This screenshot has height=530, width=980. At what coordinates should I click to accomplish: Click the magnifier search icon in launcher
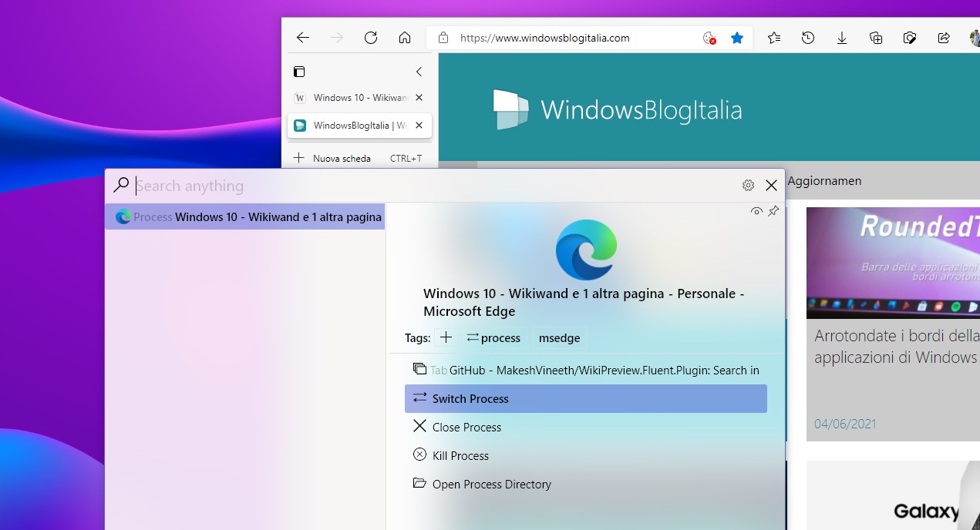[121, 186]
